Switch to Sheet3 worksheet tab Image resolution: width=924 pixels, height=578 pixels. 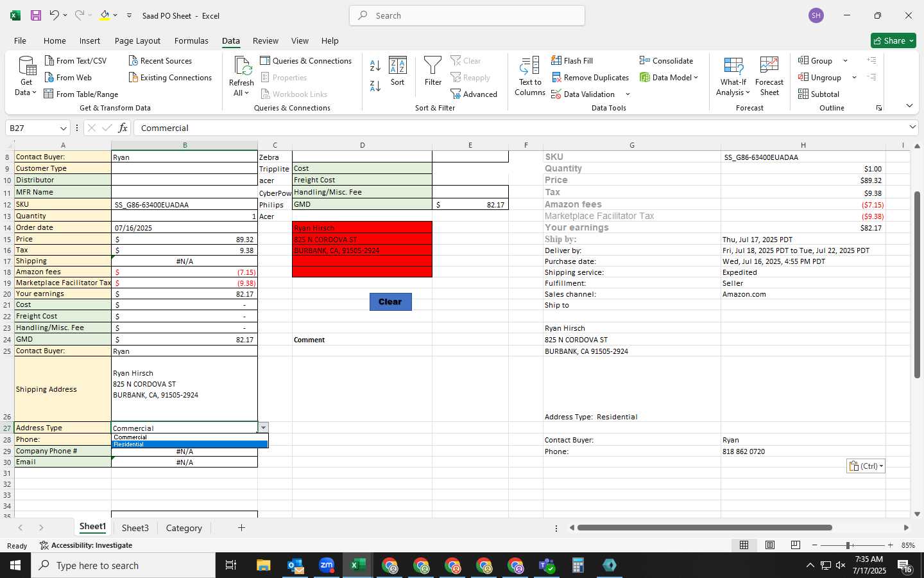(x=135, y=528)
